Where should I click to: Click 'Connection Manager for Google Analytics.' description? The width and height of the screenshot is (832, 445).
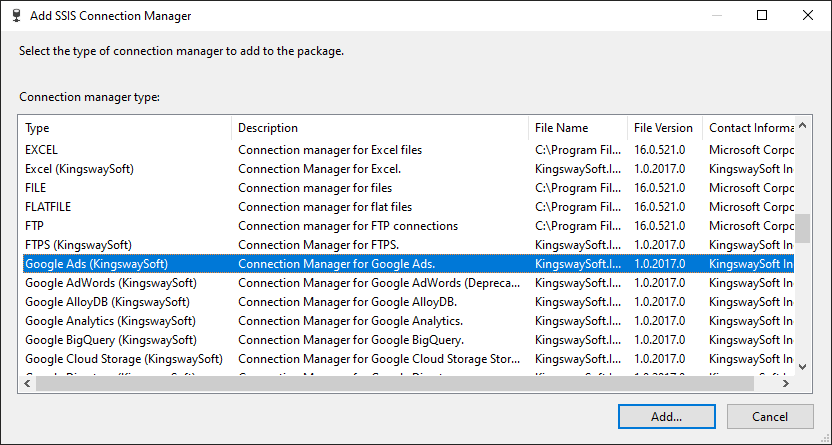click(x=351, y=321)
